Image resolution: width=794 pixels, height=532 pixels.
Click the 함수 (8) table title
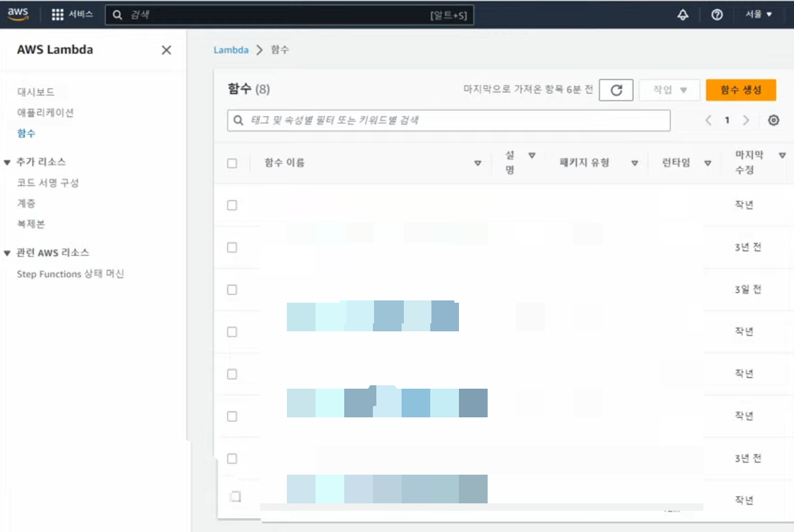click(249, 89)
